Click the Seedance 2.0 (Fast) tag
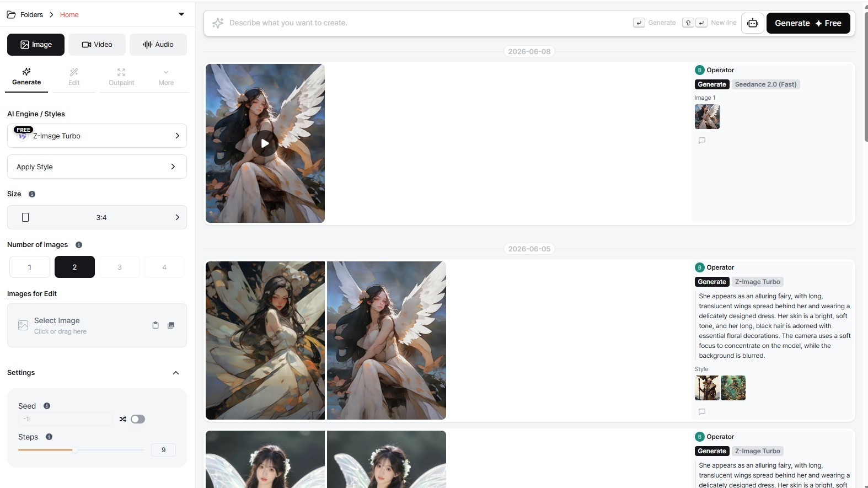This screenshot has height=488, width=868. click(x=765, y=84)
